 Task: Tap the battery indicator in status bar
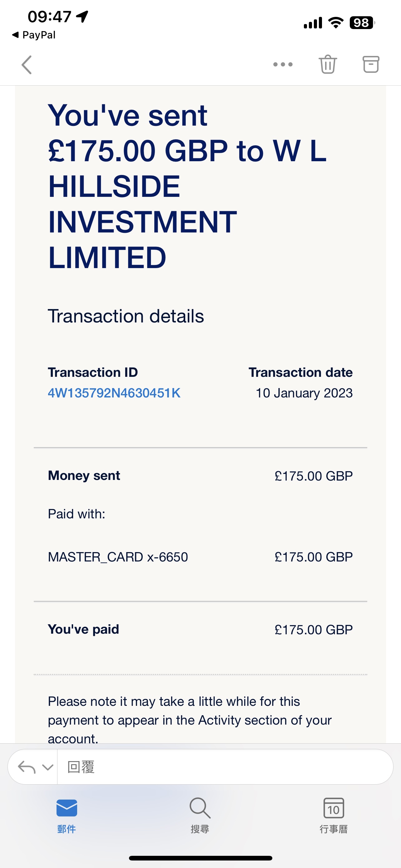362,23
